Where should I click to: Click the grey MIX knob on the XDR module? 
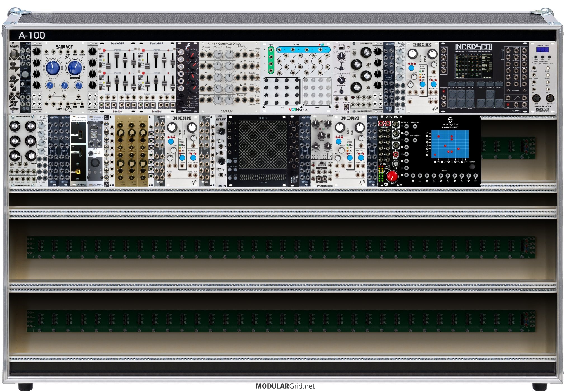point(25,74)
